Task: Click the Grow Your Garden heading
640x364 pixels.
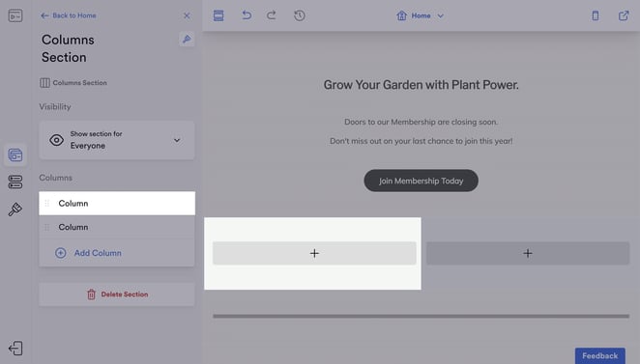Action: pos(421,85)
